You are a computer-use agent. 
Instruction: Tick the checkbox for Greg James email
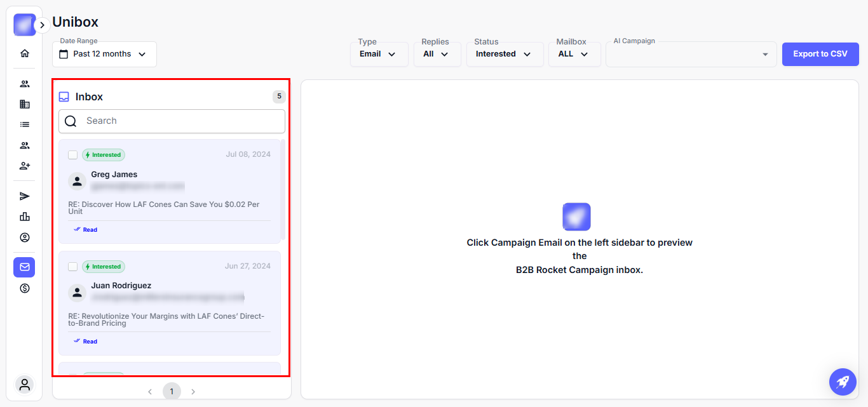73,155
